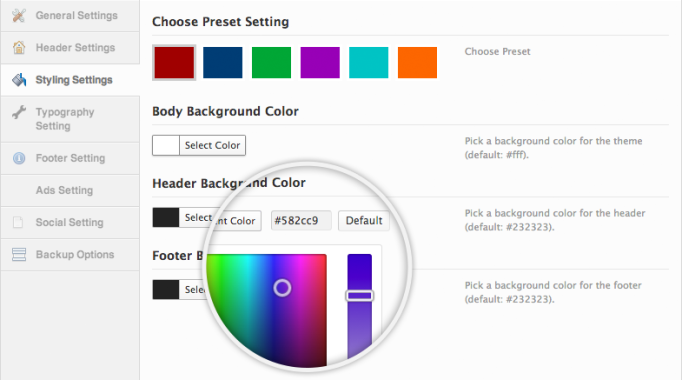This screenshot has width=682, height=380.
Task: Click the Header Settings house icon
Action: pos(19,47)
